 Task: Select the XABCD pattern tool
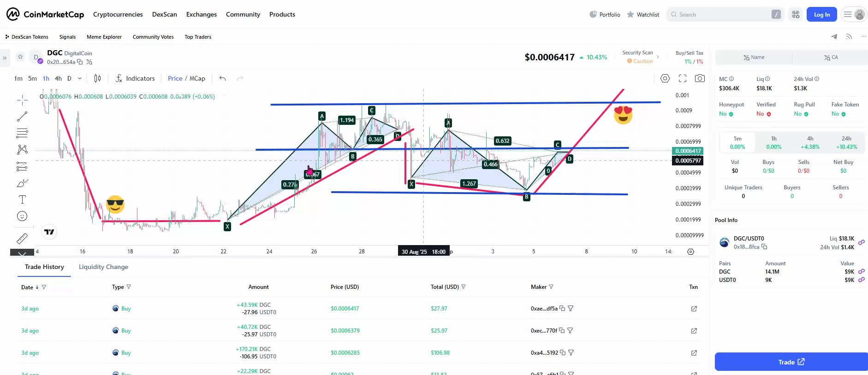(22, 150)
